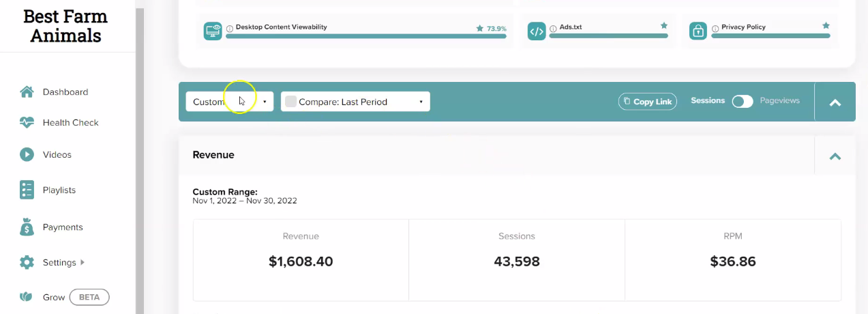This screenshot has height=314, width=868.
Task: Open the Grow leaf icon
Action: click(x=27, y=297)
